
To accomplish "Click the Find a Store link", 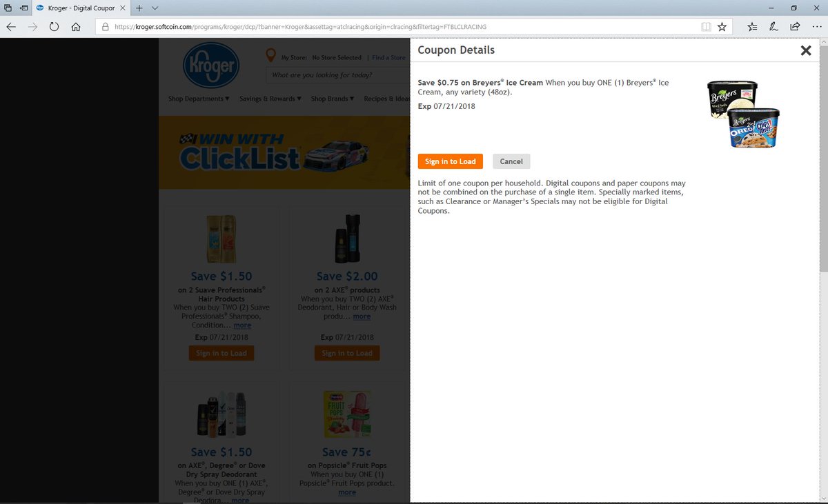I will click(388, 58).
